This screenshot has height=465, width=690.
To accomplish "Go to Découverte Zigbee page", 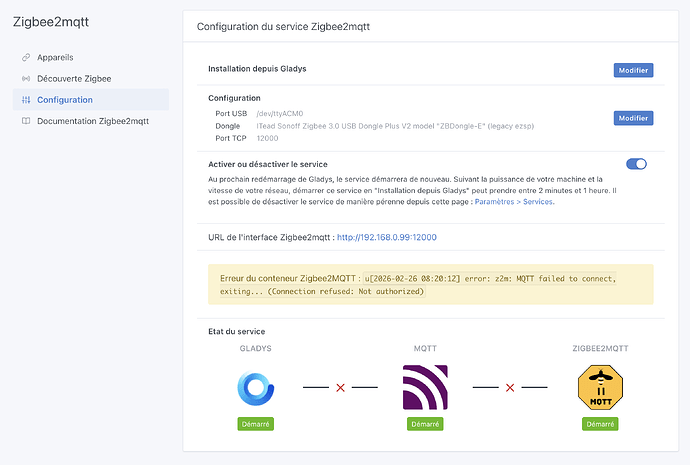I will point(74,78).
